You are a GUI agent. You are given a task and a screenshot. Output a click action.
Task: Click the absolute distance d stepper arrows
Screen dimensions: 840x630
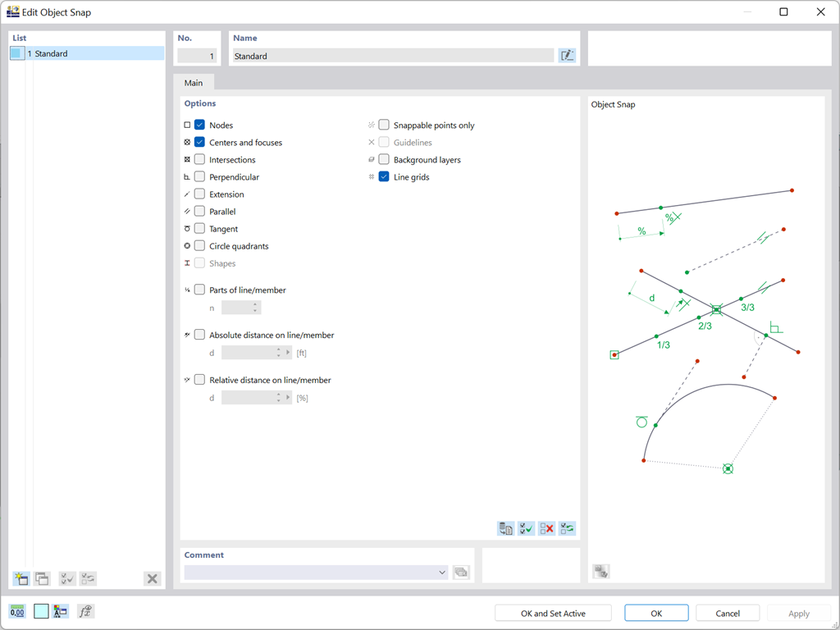[x=279, y=353]
